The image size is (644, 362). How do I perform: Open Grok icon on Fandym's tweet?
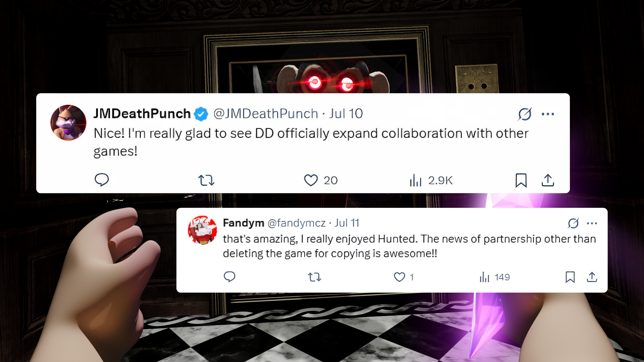pos(573,223)
